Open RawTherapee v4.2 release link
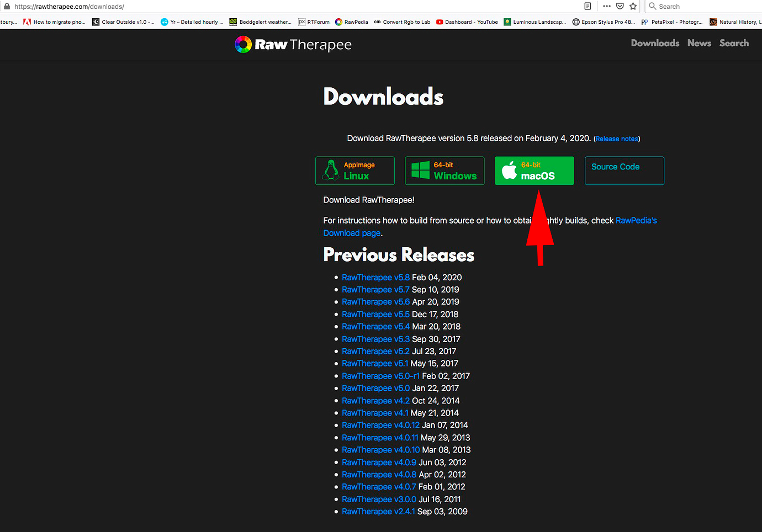 click(x=375, y=401)
